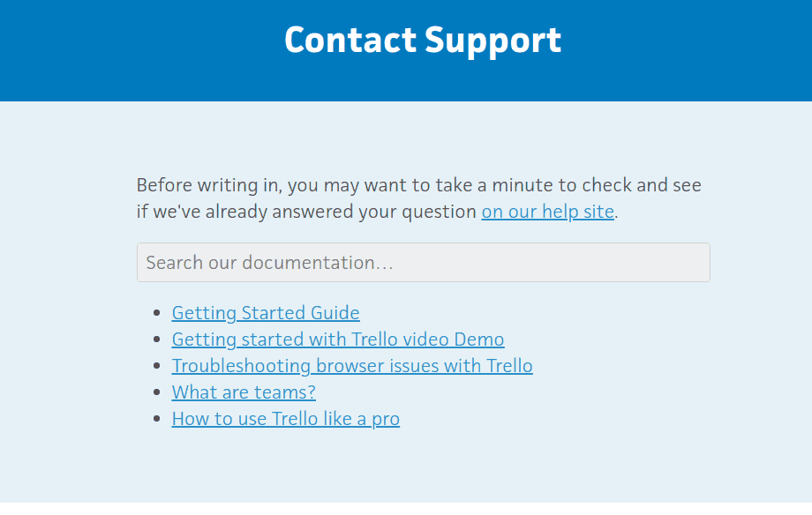Image resolution: width=812 pixels, height=515 pixels.
Task: Click the word 'Troubleshooting' in the browser link
Action: (x=241, y=365)
